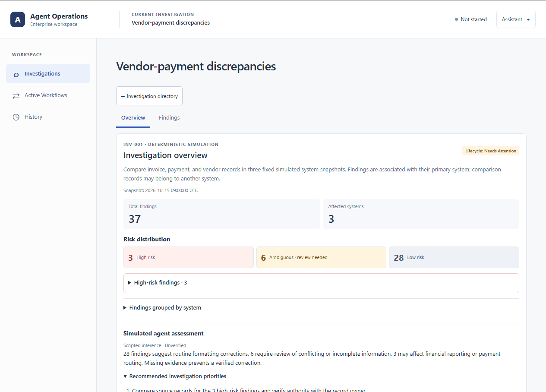The width and height of the screenshot is (546, 392).
Task: Open the Investigations sidebar item
Action: pos(48,73)
